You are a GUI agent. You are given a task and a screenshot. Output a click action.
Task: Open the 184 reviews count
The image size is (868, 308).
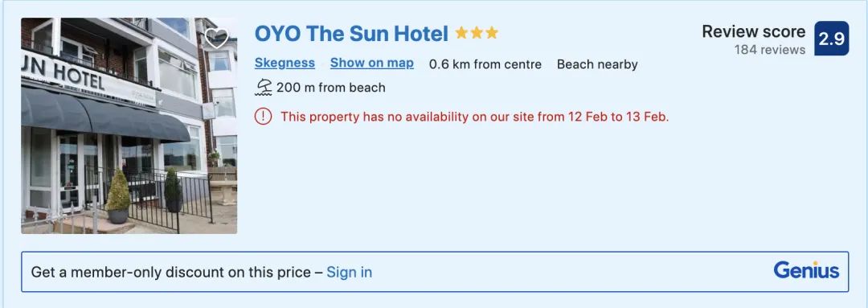(x=769, y=50)
